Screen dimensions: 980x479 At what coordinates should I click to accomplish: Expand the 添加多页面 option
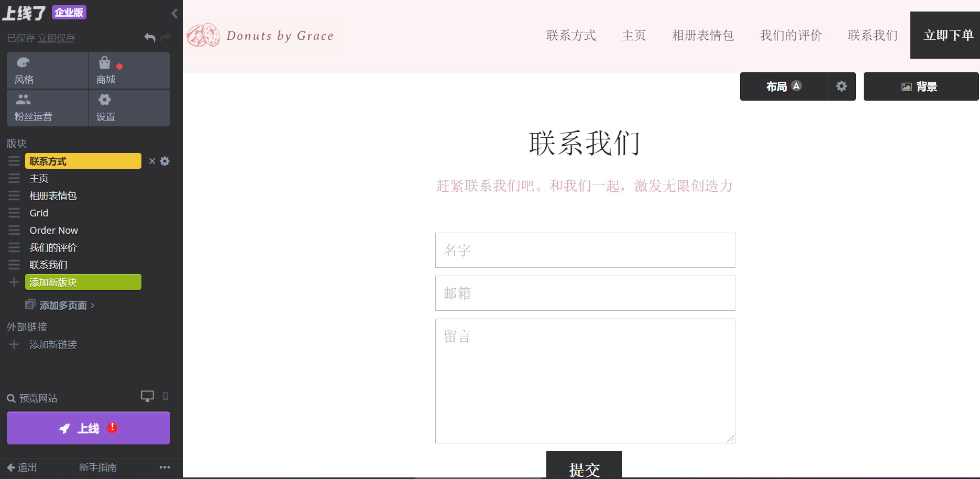pyautogui.click(x=63, y=305)
